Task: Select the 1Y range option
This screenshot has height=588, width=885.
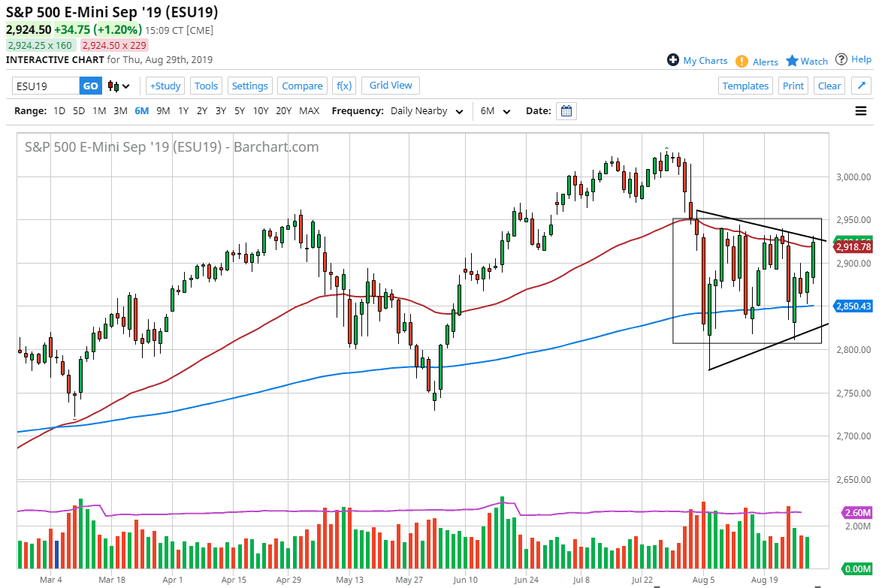Action: (183, 110)
